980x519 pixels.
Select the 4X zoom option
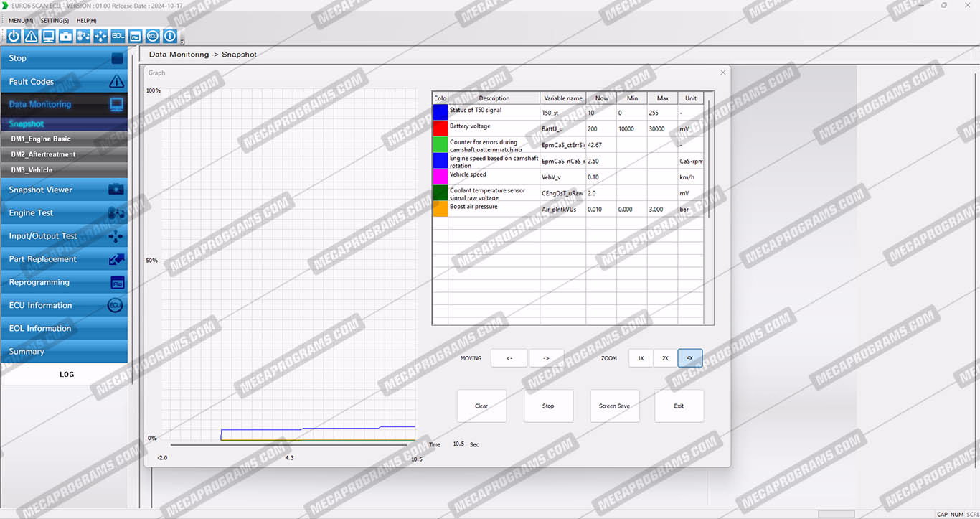(689, 358)
